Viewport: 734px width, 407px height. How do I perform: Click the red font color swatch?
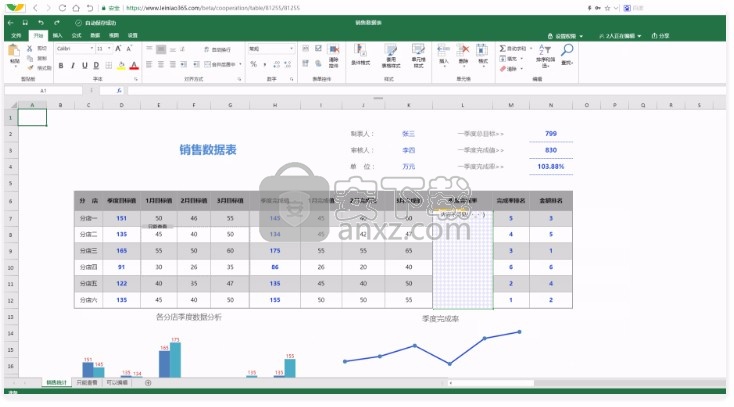[135, 66]
